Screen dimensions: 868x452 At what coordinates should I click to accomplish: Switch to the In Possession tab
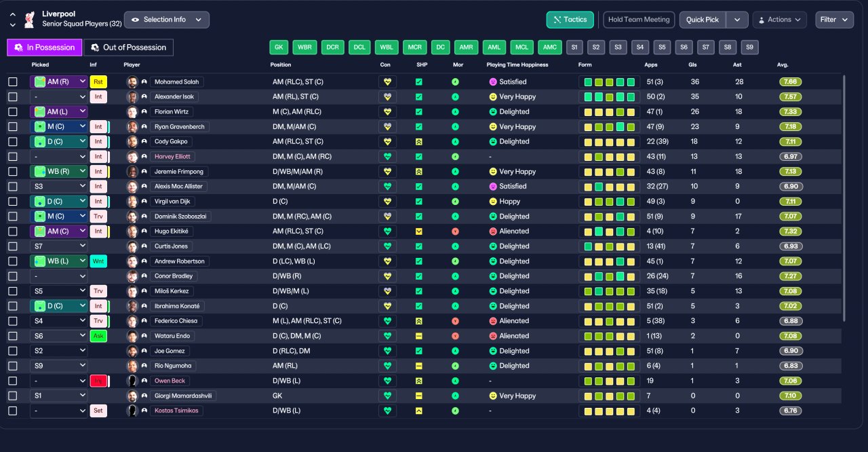(45, 48)
